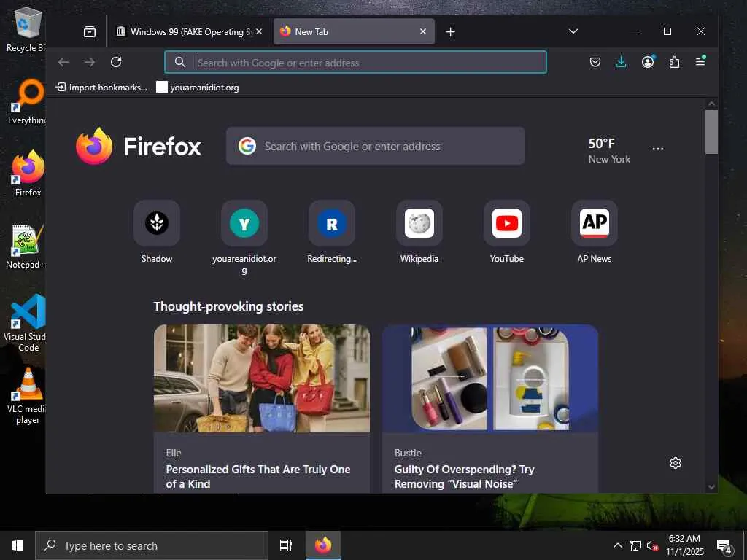Click the taskbar clock and date
Screen dimensions: 747x560
click(x=684, y=545)
